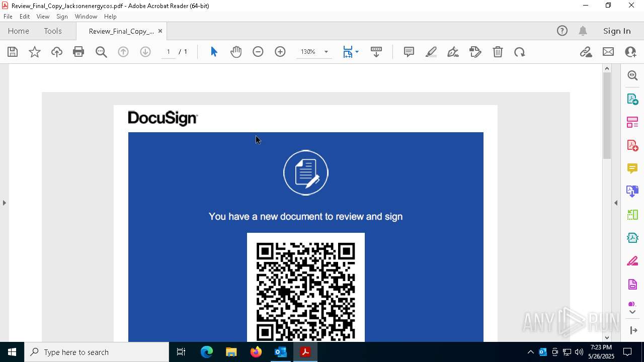
Task: Collapse the right tools pane
Action: 616,203
